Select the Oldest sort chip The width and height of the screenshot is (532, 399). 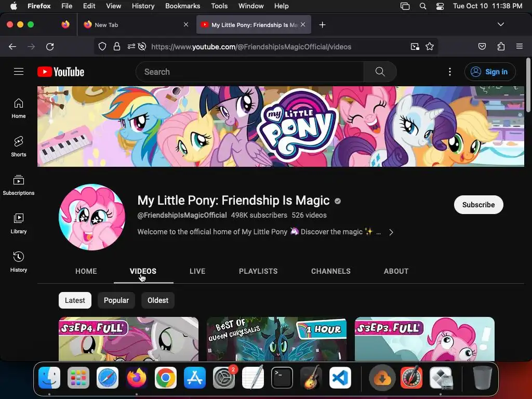coord(158,300)
